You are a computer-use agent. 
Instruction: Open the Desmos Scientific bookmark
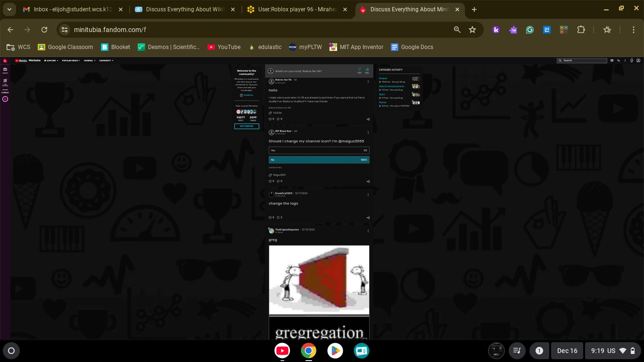169,47
